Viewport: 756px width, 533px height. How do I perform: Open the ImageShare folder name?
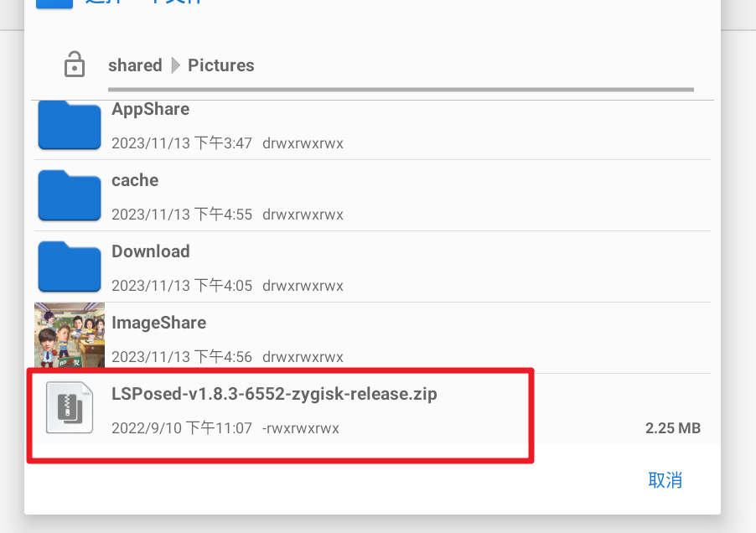point(158,323)
